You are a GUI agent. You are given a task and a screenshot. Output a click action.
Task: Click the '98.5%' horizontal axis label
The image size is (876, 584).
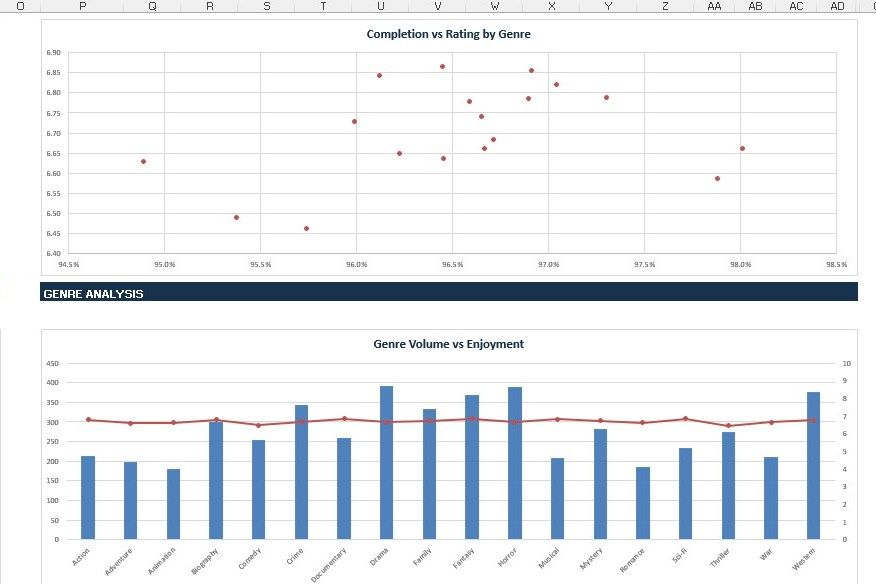coord(837,264)
